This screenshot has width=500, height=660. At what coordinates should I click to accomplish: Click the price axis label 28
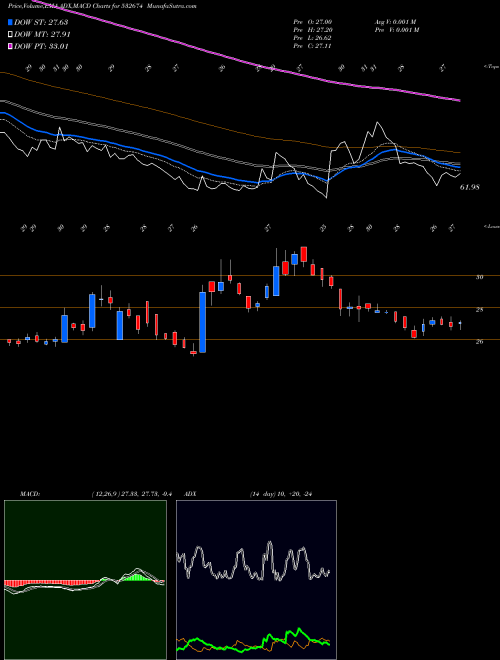point(479,310)
